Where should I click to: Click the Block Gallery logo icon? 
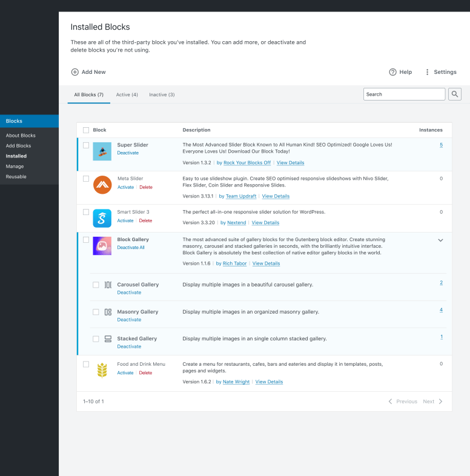102,246
